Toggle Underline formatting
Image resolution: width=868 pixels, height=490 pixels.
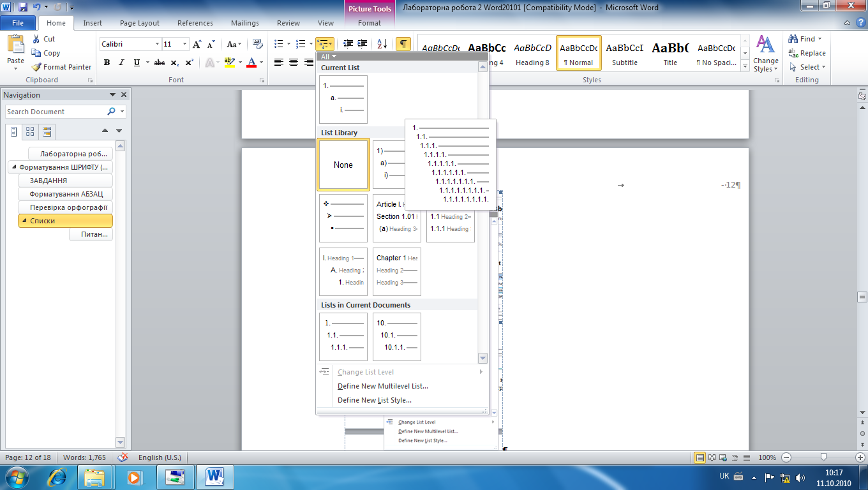[137, 63]
